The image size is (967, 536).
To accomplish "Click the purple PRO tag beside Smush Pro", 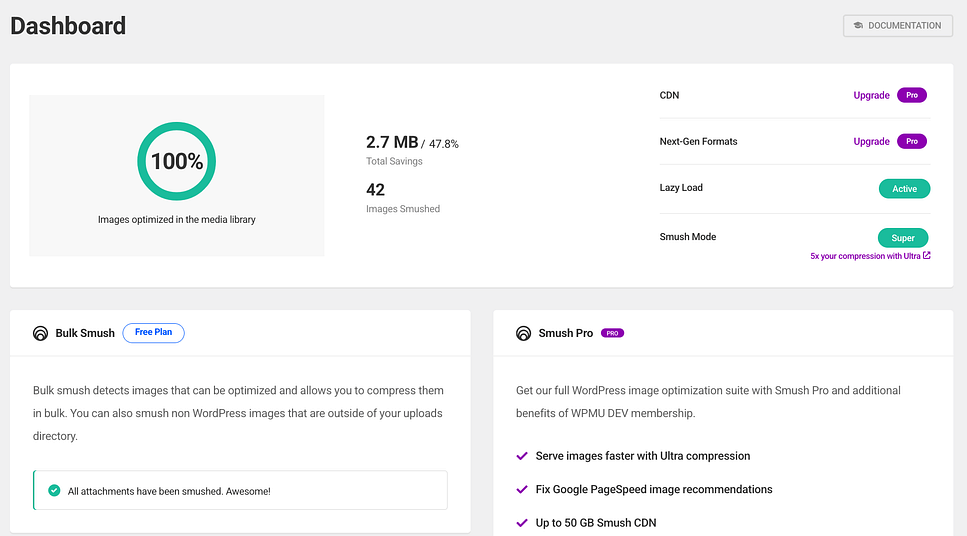I will [x=612, y=333].
